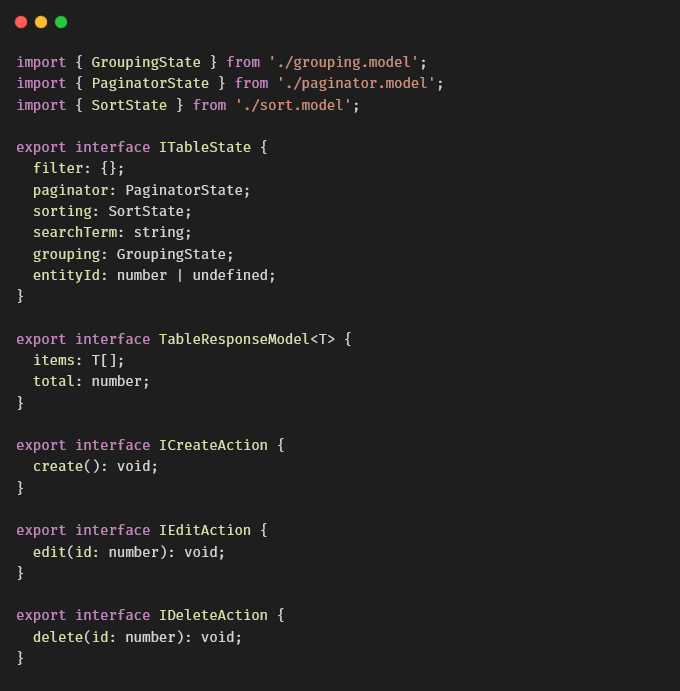The width and height of the screenshot is (680, 691).
Task: Place cursor on the searchTerm property
Action: [75, 232]
